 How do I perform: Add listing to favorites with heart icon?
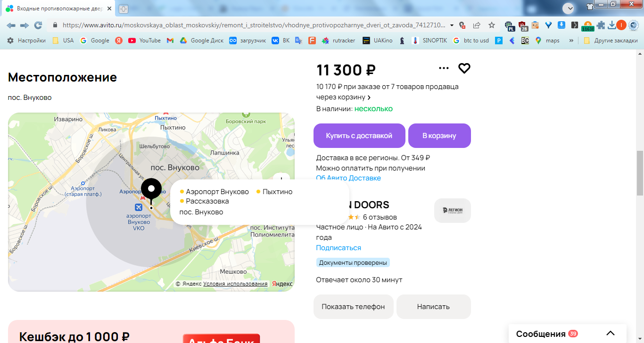click(464, 68)
